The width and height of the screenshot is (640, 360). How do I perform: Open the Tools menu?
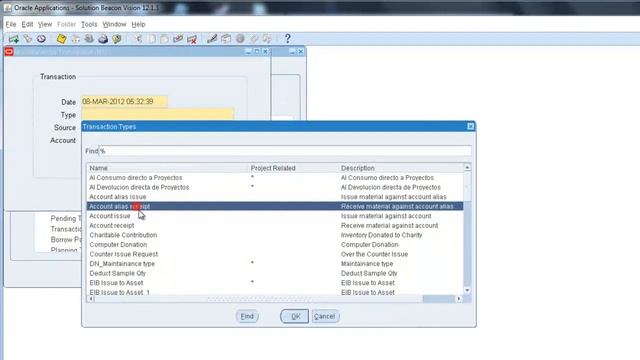[x=89, y=24]
